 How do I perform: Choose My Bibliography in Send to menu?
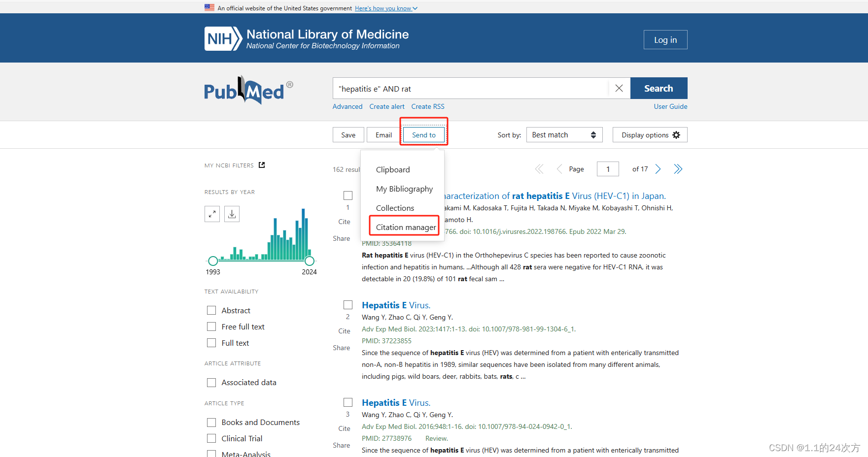pyautogui.click(x=404, y=189)
